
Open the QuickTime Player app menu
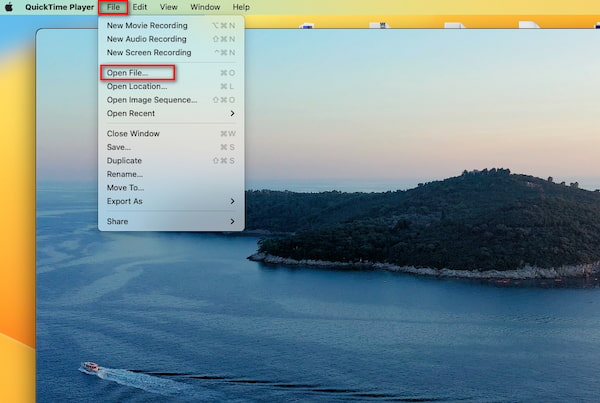coord(59,7)
